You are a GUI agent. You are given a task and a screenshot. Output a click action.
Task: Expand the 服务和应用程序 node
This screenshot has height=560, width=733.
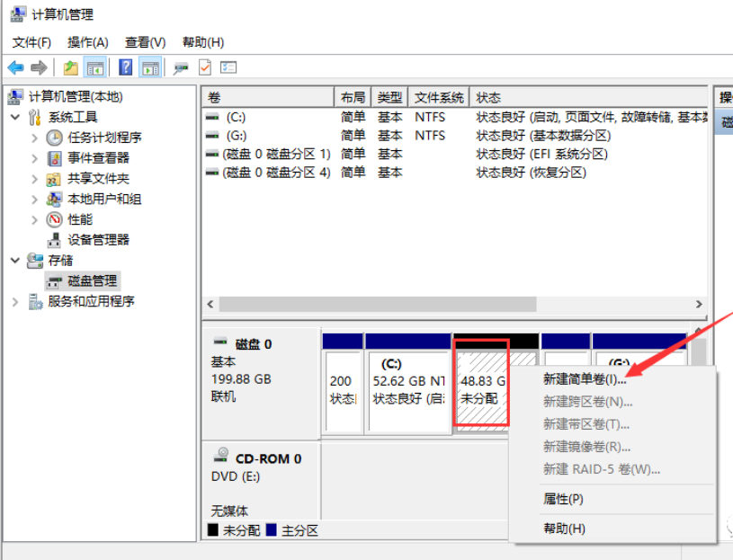(15, 302)
